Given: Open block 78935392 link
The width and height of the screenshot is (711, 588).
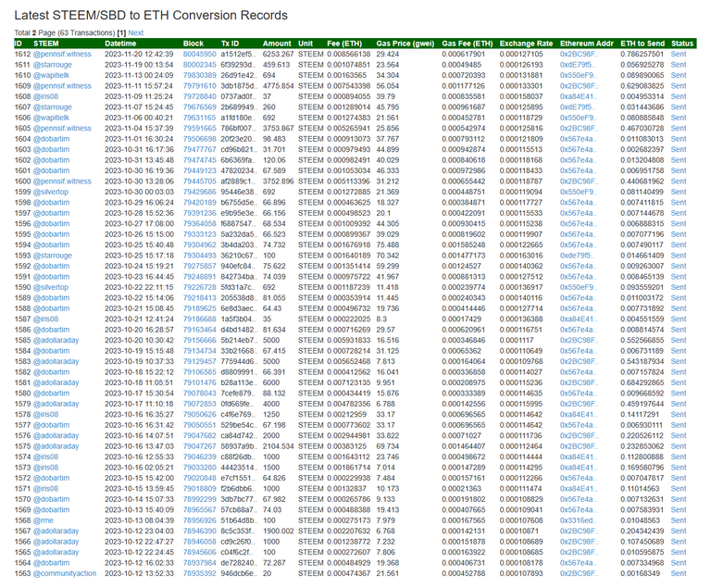Looking at the screenshot, I should (x=200, y=573).
